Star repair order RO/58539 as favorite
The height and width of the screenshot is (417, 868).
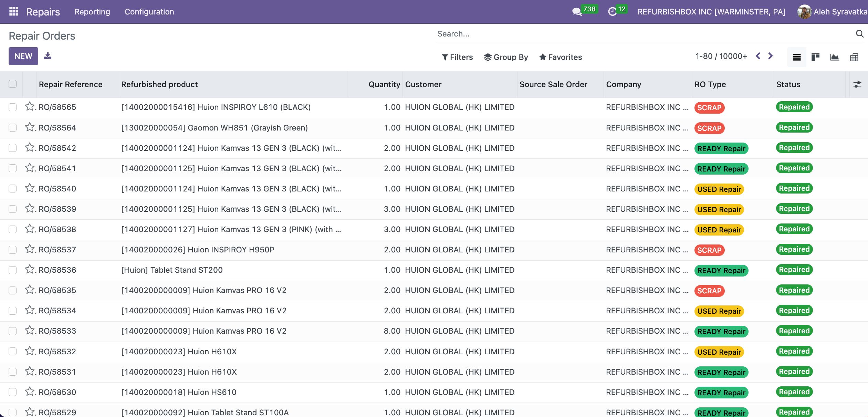tap(30, 208)
